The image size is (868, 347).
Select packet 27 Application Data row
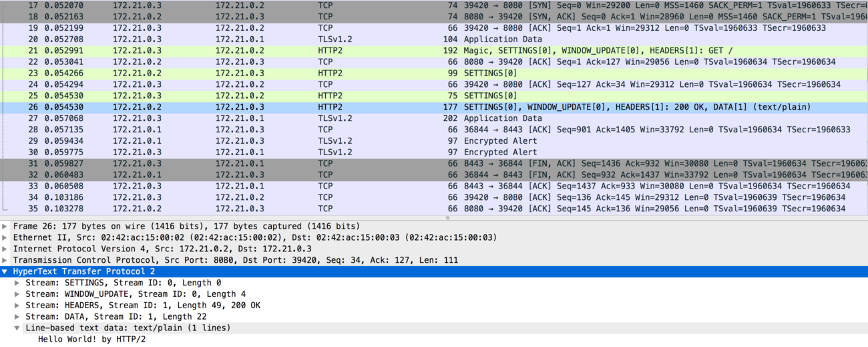tap(434, 118)
